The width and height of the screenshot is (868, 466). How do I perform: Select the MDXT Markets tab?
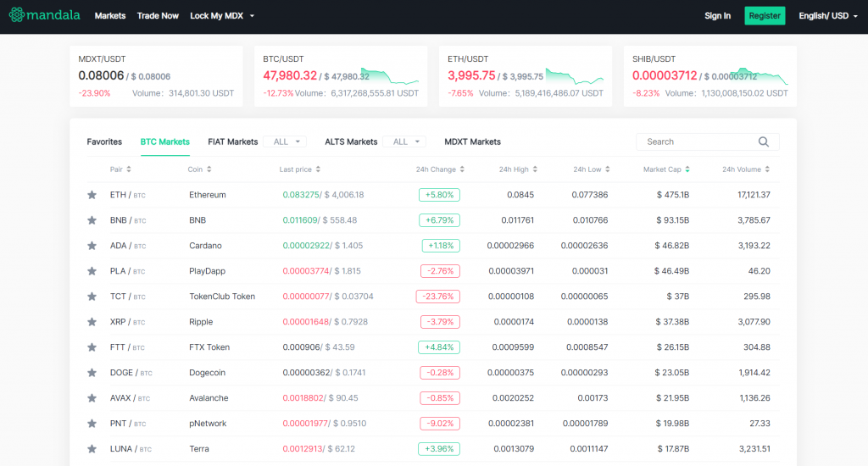[472, 141]
